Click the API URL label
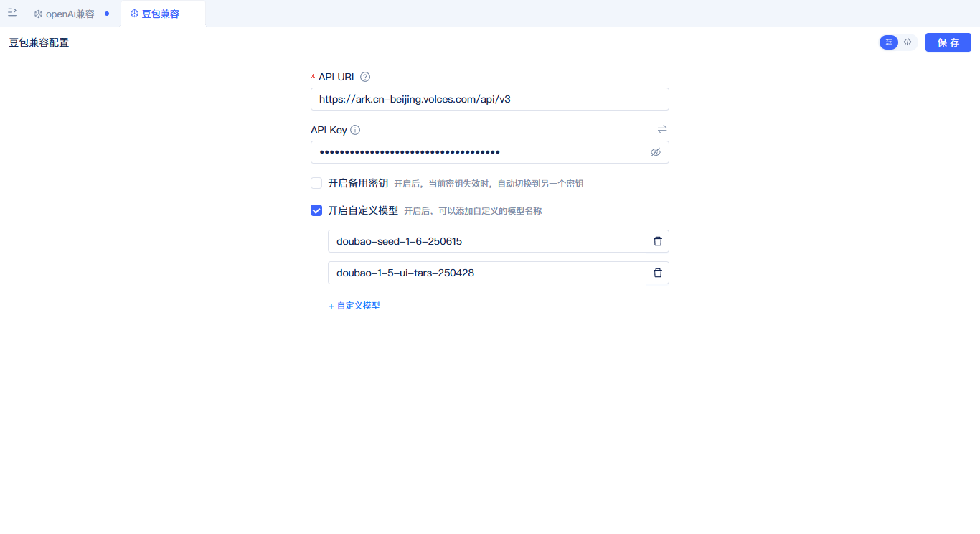This screenshot has width=980, height=534. pyautogui.click(x=338, y=77)
